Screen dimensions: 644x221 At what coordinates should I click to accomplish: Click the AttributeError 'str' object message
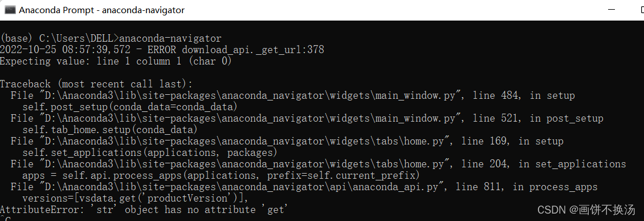point(144,210)
